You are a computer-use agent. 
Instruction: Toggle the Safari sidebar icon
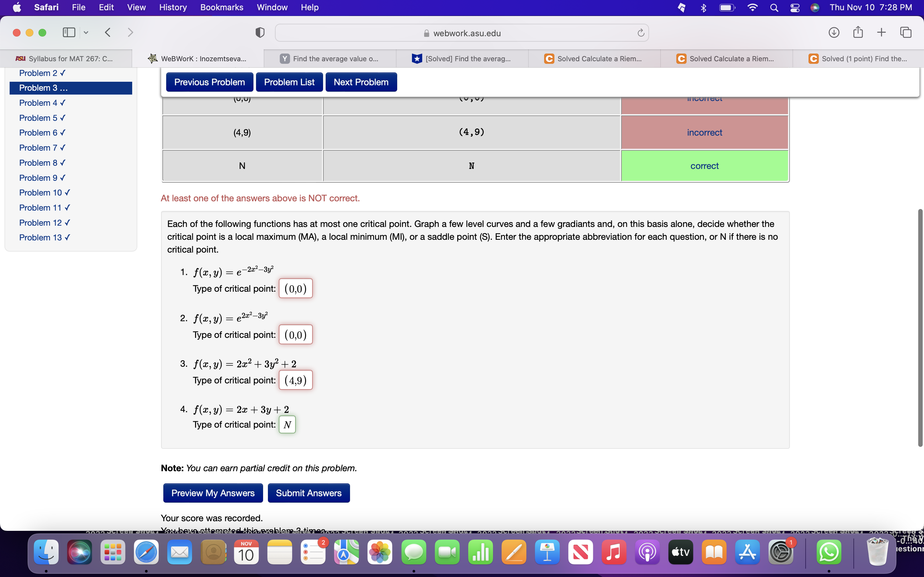pyautogui.click(x=69, y=32)
